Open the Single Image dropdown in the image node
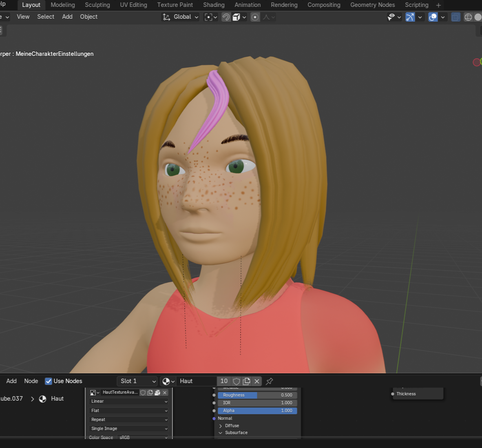The width and height of the screenshot is (482, 448). (128, 428)
